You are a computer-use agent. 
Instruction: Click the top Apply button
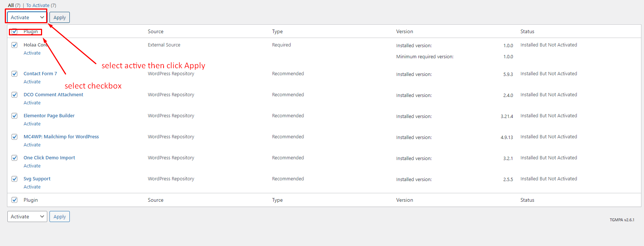pyautogui.click(x=59, y=17)
